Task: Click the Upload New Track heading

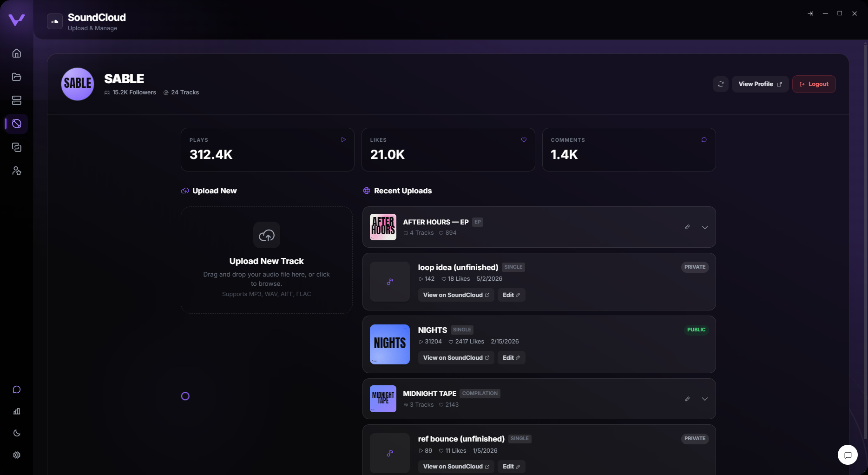Action: coord(266,261)
